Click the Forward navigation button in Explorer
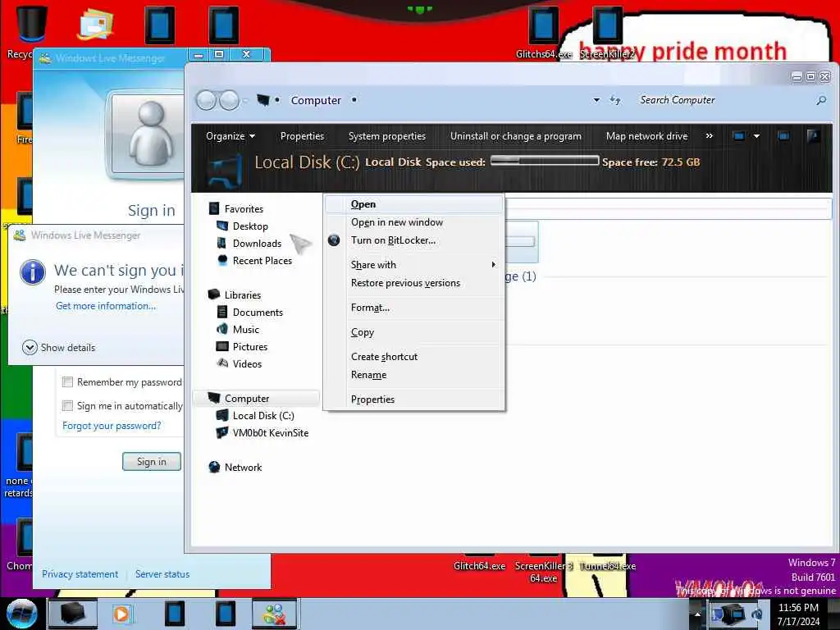 [x=230, y=100]
